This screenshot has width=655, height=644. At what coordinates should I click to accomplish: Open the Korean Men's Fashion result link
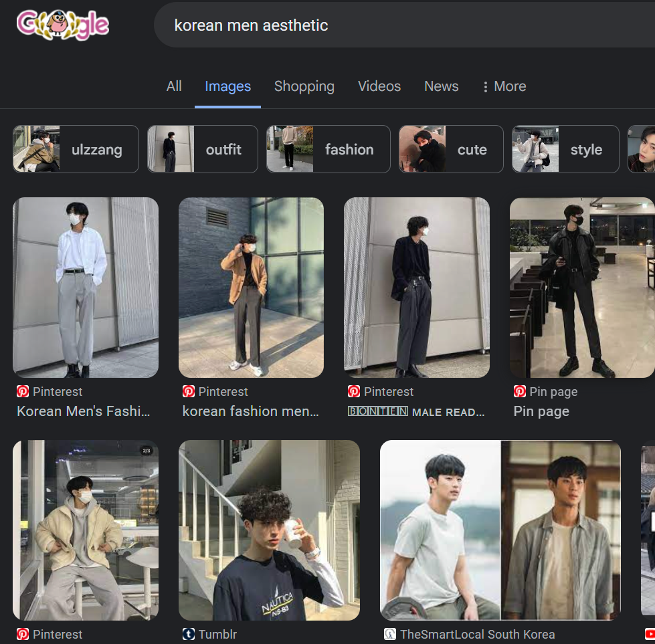click(x=83, y=411)
